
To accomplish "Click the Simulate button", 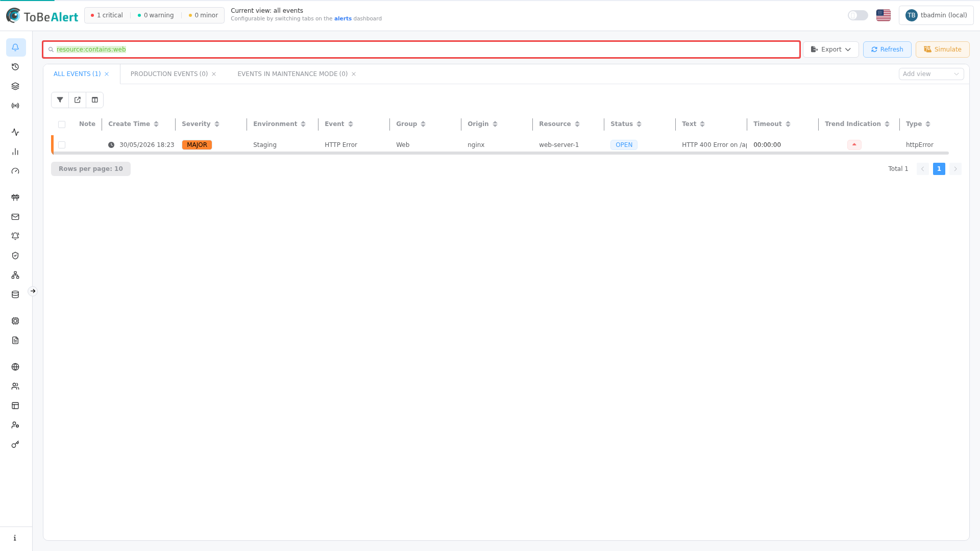I will [942, 49].
